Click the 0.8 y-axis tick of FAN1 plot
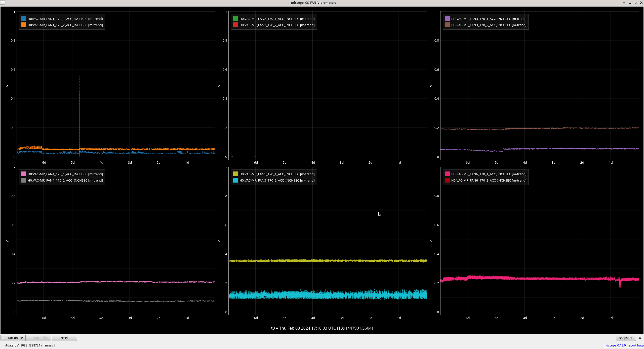 pos(13,41)
